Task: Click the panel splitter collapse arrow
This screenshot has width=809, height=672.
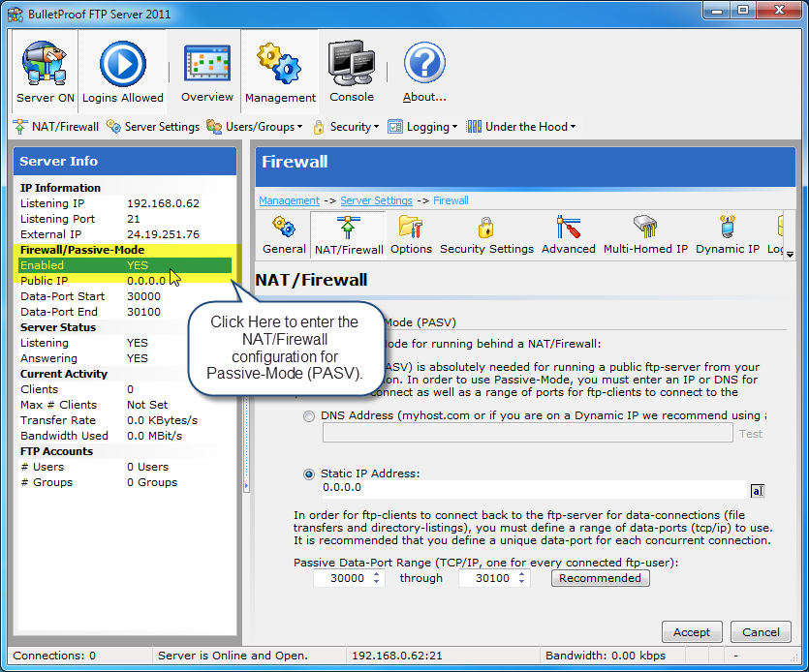Action: [x=246, y=485]
